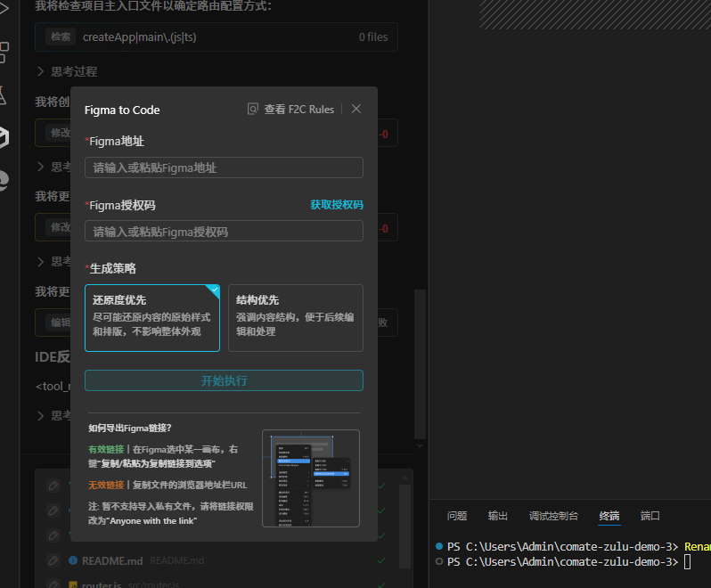Switch to the 端口 panel tab
Image resolution: width=711 pixels, height=588 pixels.
point(650,516)
